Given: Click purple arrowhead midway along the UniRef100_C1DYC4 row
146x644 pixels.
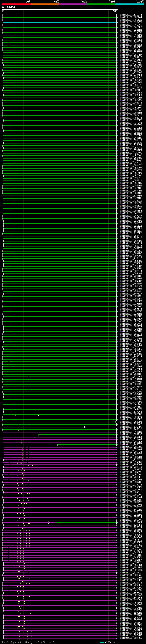Looking at the screenshot, I should 49,522.
